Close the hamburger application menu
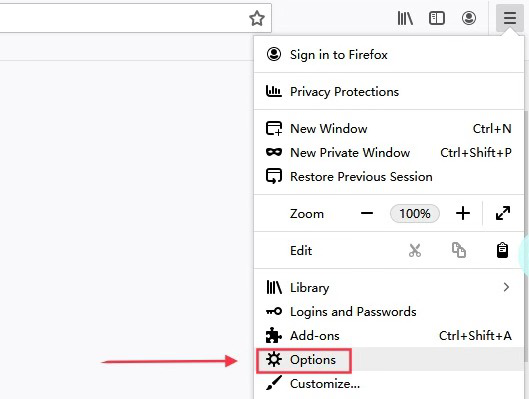This screenshot has height=399, width=529. coord(510,18)
